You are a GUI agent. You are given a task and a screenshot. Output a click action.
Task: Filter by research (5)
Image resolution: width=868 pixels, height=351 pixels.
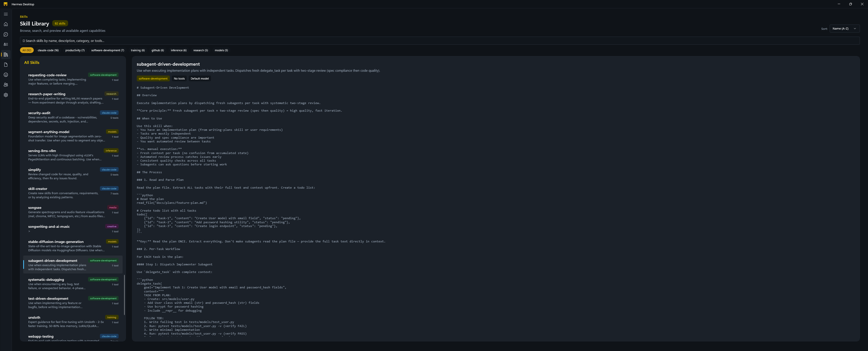pyautogui.click(x=201, y=50)
